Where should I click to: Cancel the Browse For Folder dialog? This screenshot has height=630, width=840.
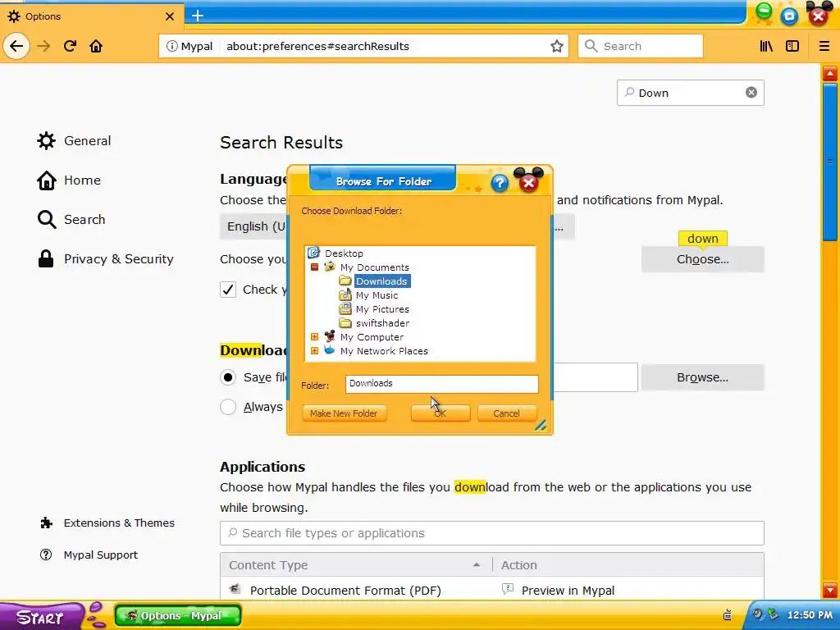click(506, 413)
